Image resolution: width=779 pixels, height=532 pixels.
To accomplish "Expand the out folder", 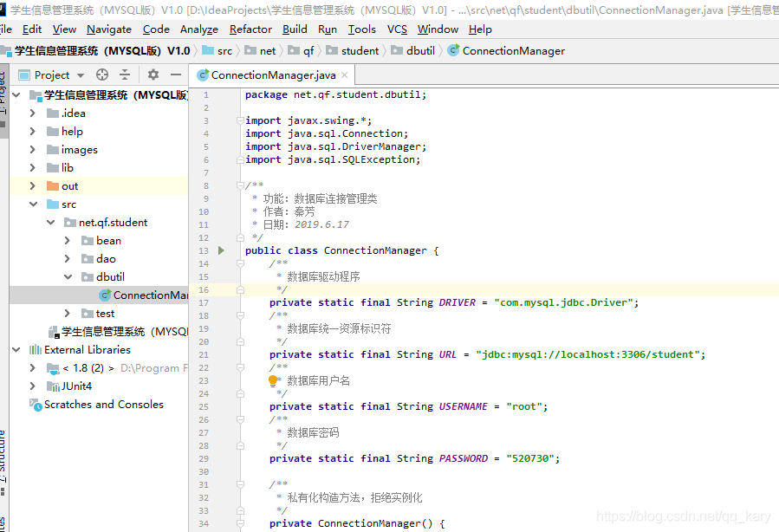I will (33, 186).
